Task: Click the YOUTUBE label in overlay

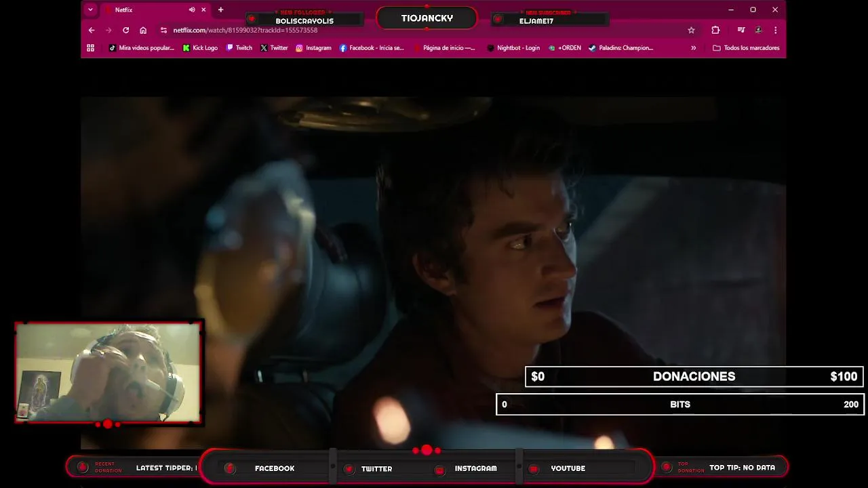Action: coord(568,468)
